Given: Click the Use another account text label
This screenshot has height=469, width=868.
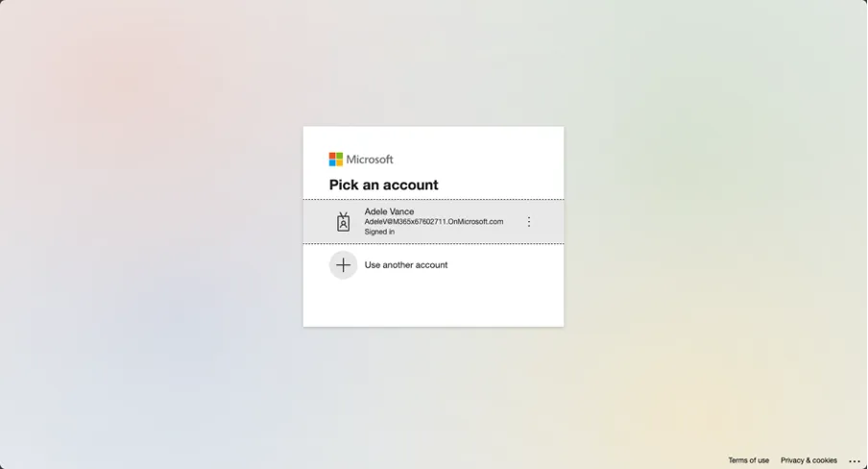Looking at the screenshot, I should tap(406, 265).
